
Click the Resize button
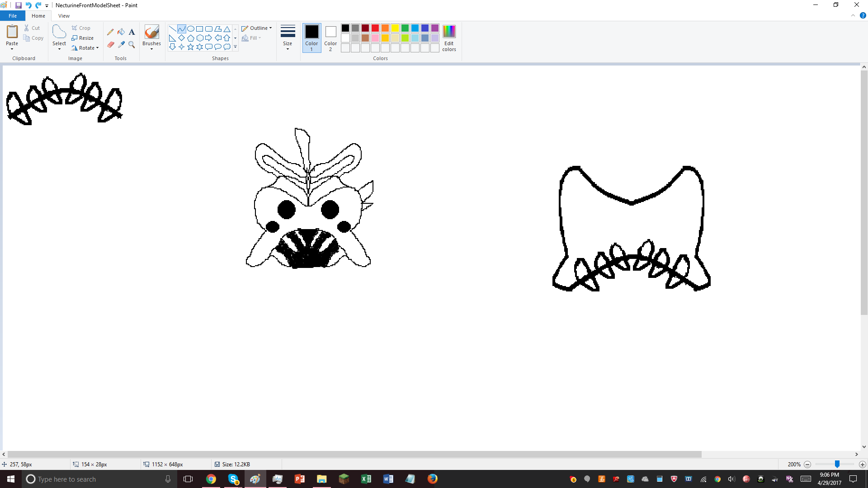83,38
